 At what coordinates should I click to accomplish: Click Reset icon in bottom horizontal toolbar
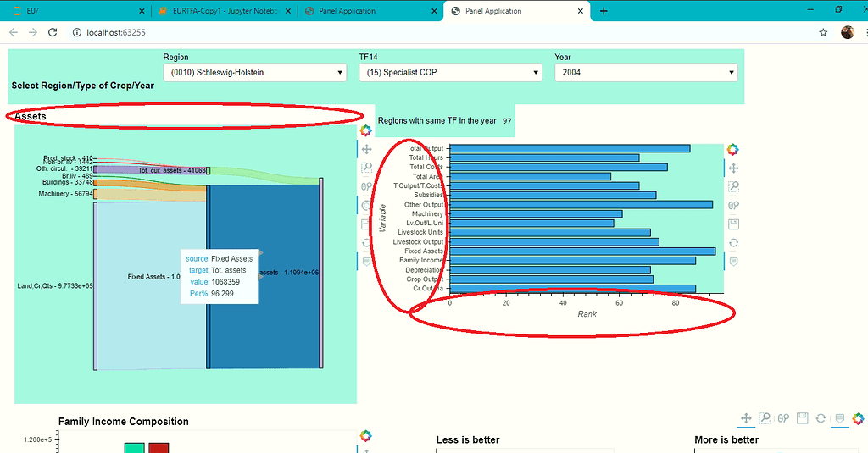tap(821, 418)
